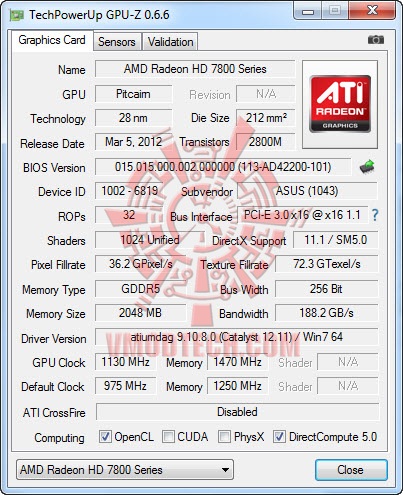Click the GPU Clock 1130 MHz field
This screenshot has height=495, width=403.
(126, 362)
